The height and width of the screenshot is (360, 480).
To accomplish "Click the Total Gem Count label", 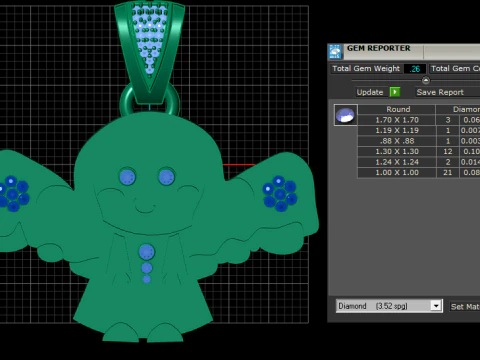I will (x=455, y=68).
